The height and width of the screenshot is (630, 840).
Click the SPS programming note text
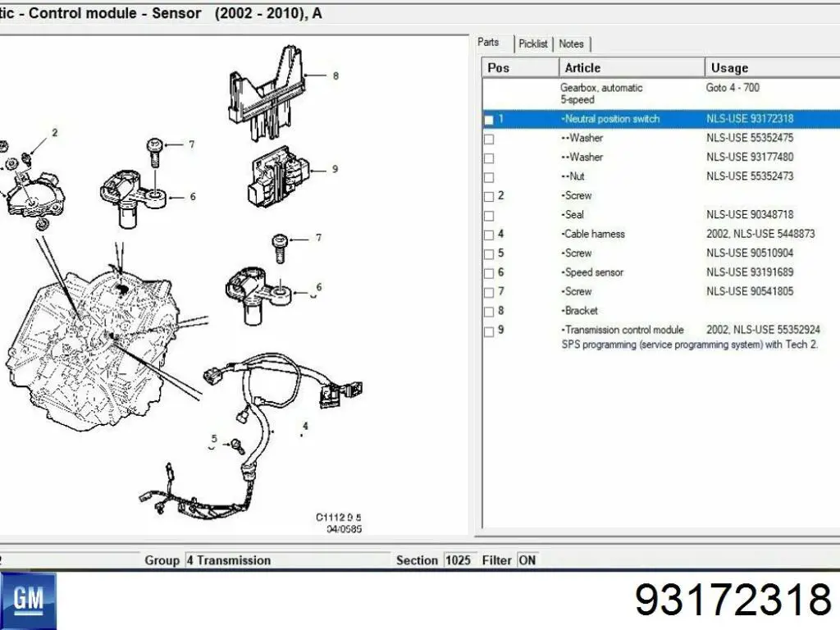(689, 345)
